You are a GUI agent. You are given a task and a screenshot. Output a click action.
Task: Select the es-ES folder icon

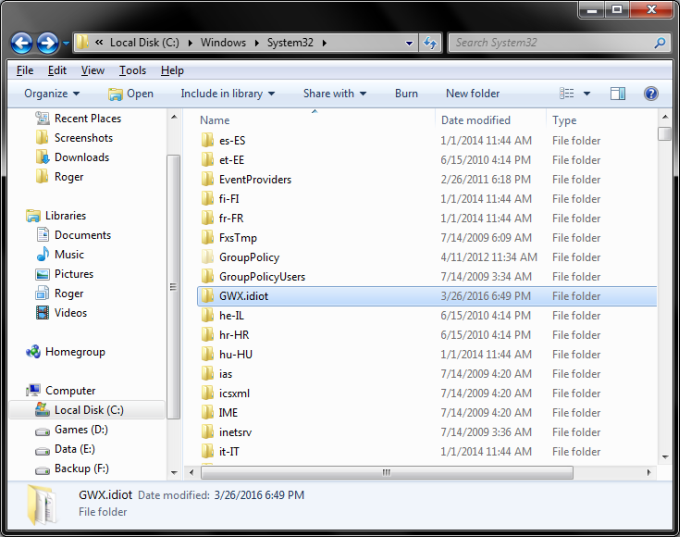point(207,141)
